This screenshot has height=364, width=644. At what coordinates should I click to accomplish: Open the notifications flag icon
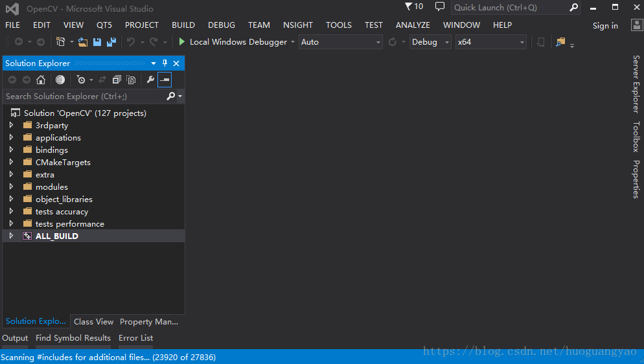[x=408, y=6]
